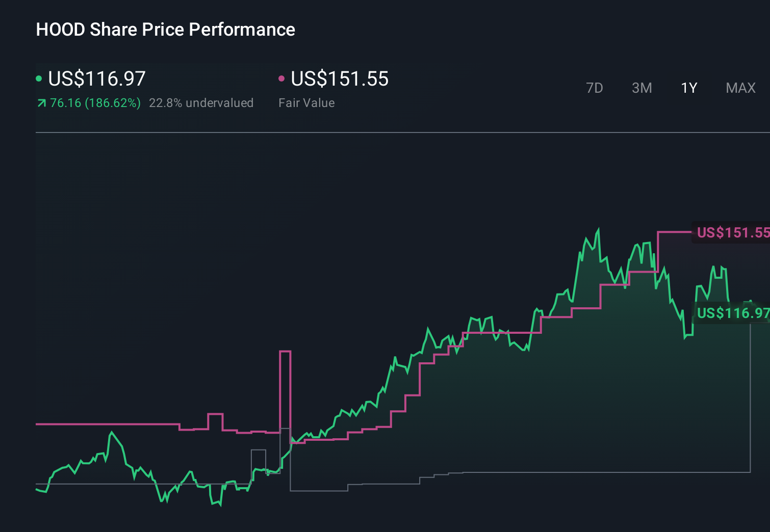Viewport: 770px width, 532px height.
Task: Expand the Fair Value summary panel
Action: point(339,79)
